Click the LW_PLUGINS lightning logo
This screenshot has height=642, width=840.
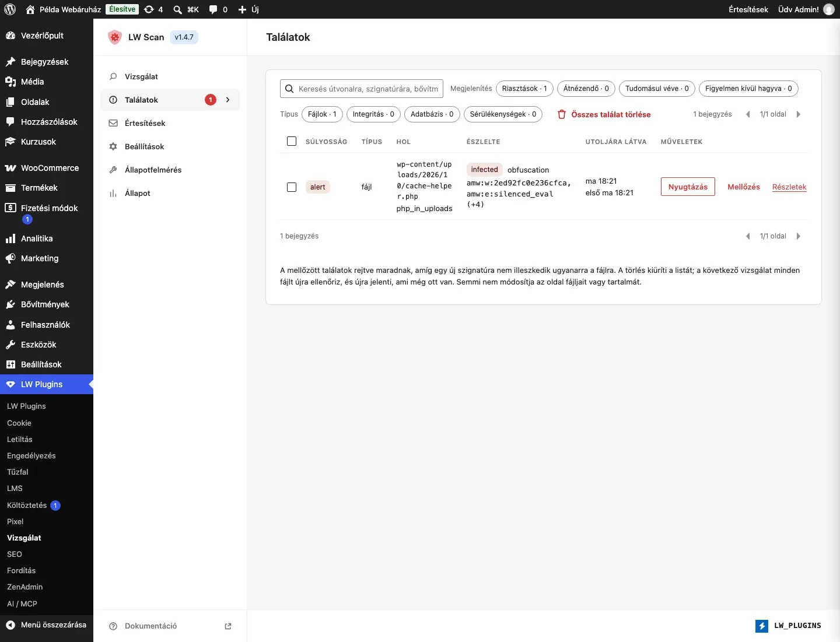[x=762, y=626]
